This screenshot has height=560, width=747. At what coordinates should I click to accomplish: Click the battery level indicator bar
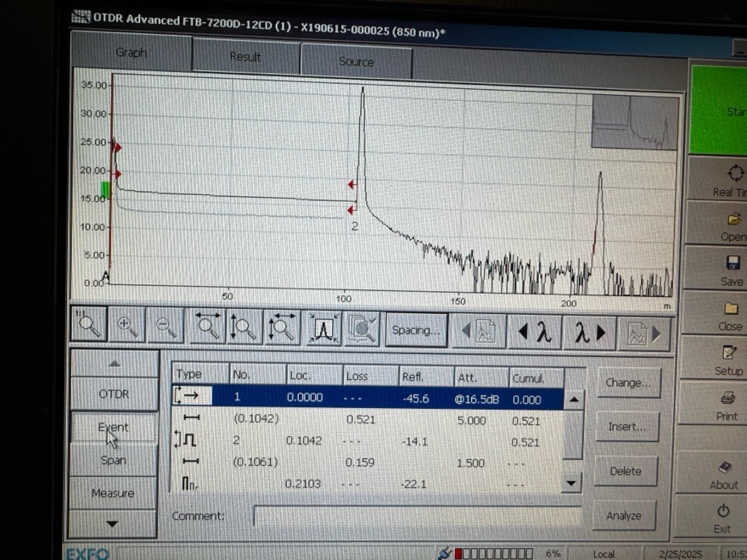coord(494,553)
